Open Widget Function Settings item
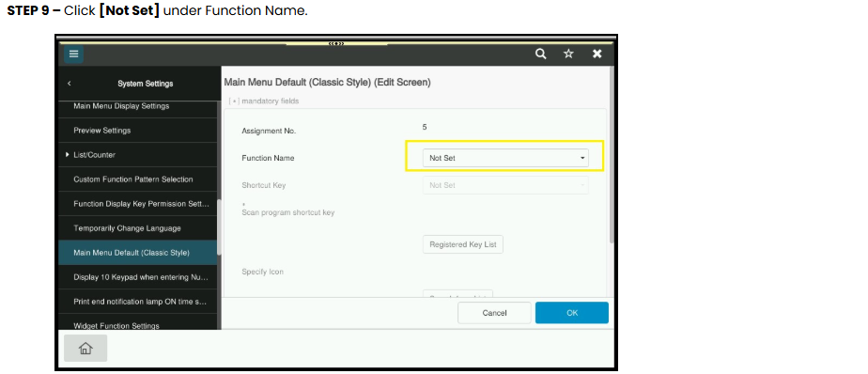 coord(138,325)
